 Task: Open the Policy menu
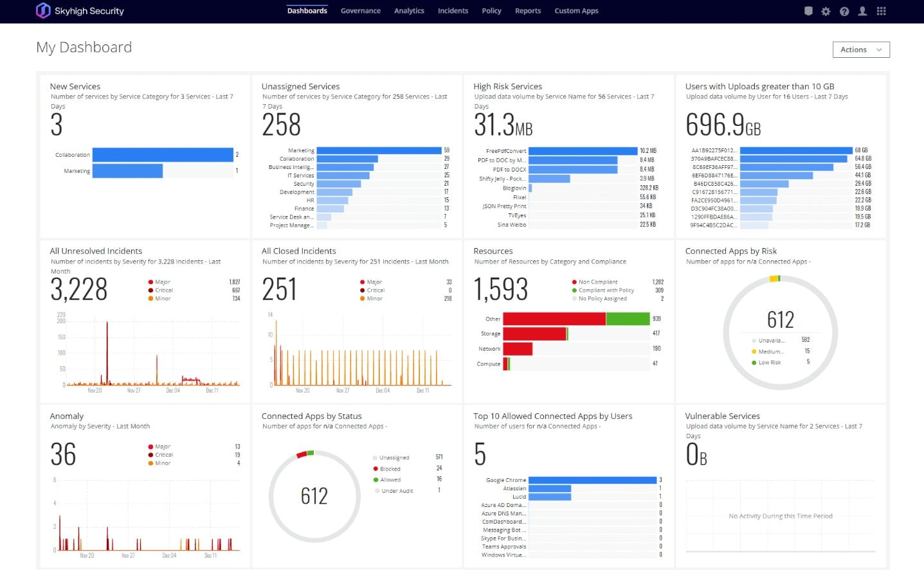click(x=491, y=11)
